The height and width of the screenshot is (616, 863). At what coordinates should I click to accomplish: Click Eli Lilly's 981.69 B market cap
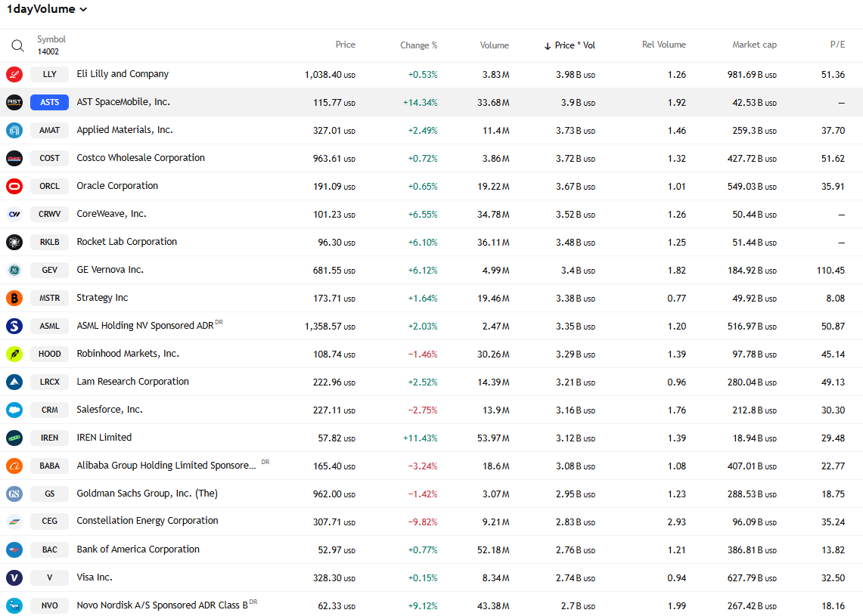pos(752,75)
